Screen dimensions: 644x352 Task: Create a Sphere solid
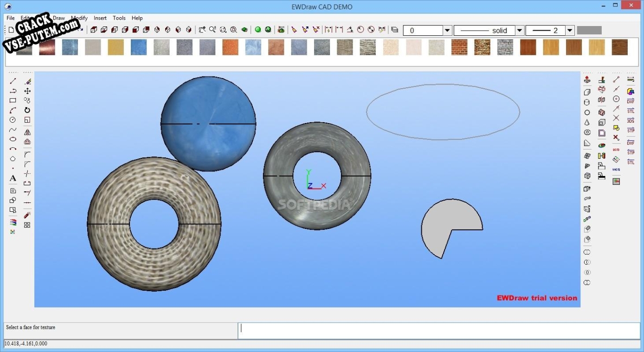tap(587, 112)
